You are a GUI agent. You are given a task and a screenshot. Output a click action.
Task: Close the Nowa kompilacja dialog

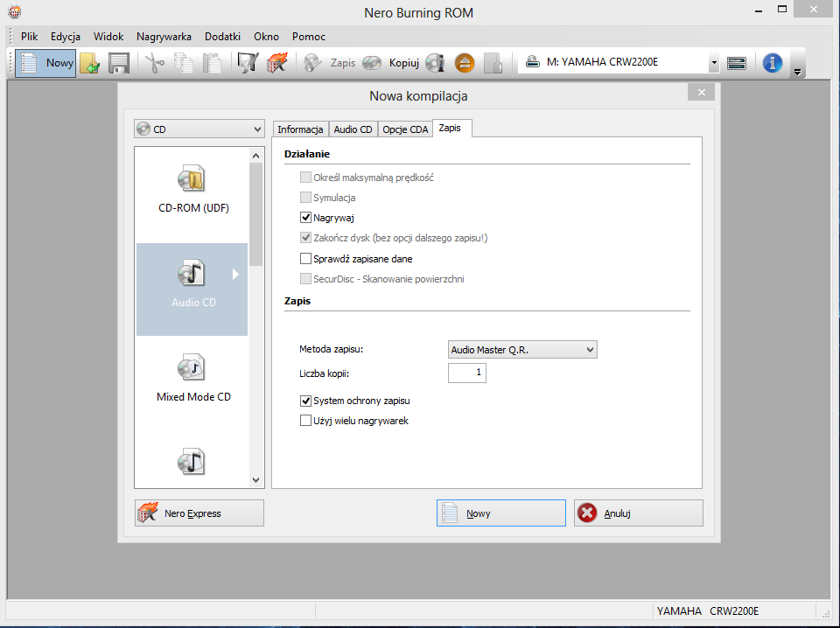coord(701,93)
